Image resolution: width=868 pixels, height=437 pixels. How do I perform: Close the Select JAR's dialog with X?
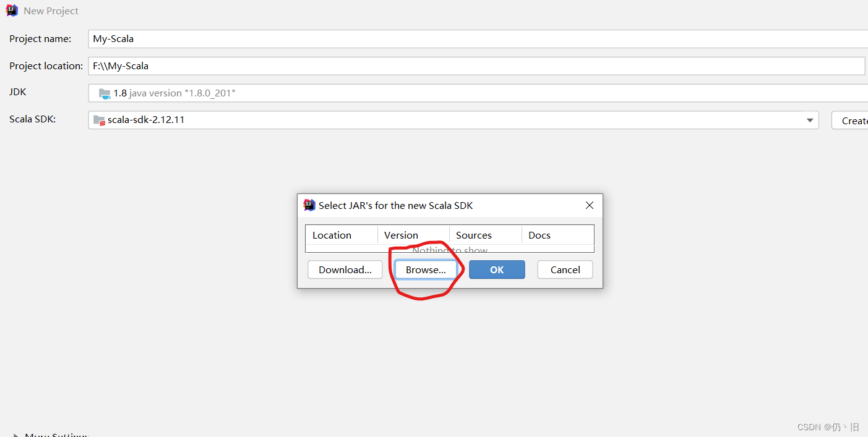click(x=589, y=205)
